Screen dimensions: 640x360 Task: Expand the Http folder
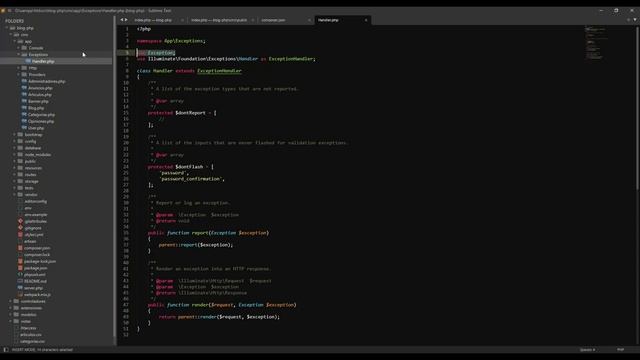18,68
